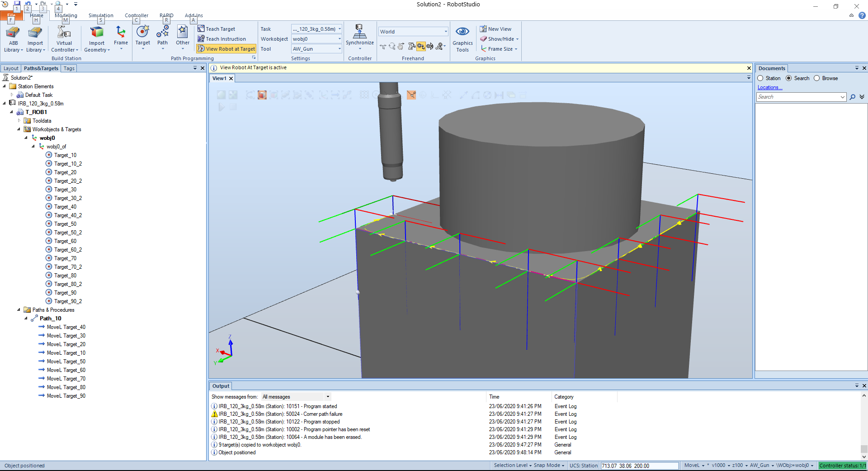Viewport: 868px width, 471px height.
Task: Click the New View icon
Action: pyautogui.click(x=483, y=29)
